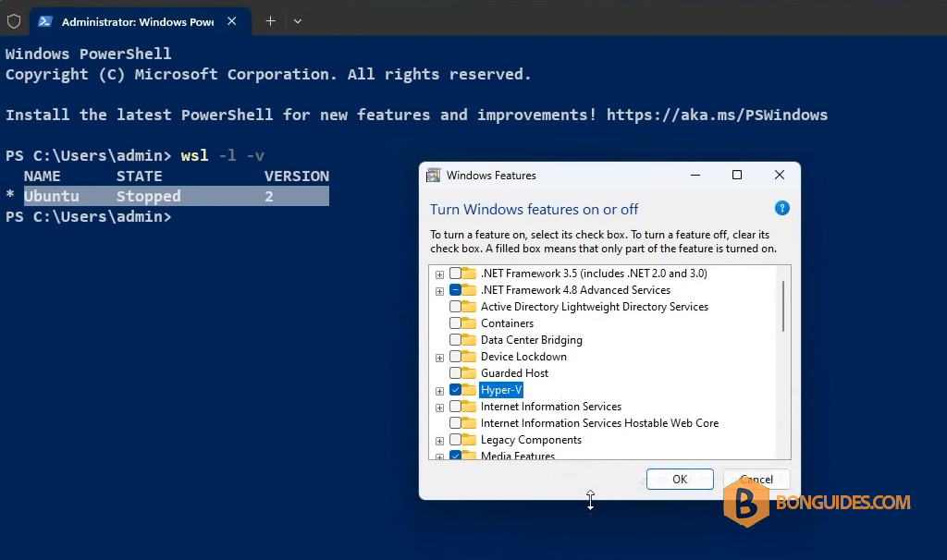Screen dimensions: 947x560
Task: Open the blue help icon in Windows Features
Action: (x=782, y=208)
